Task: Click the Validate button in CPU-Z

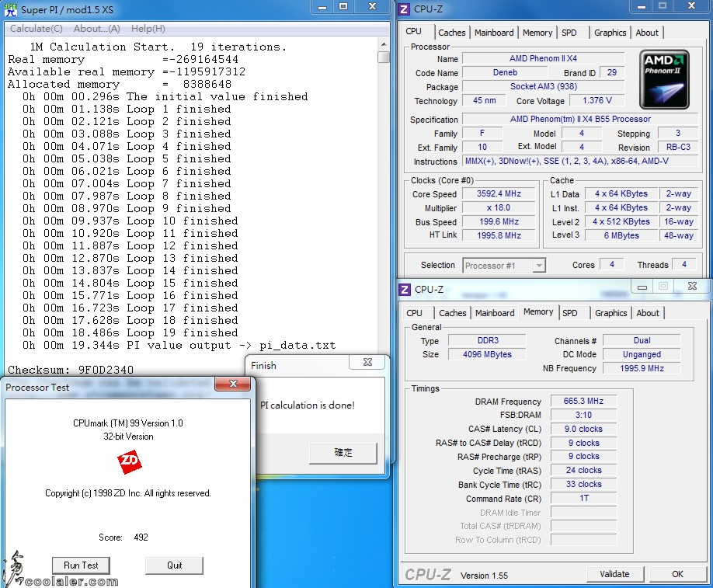Action: 614,574
